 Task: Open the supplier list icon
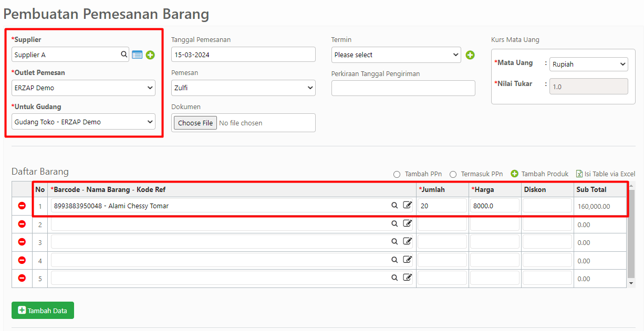(x=137, y=55)
